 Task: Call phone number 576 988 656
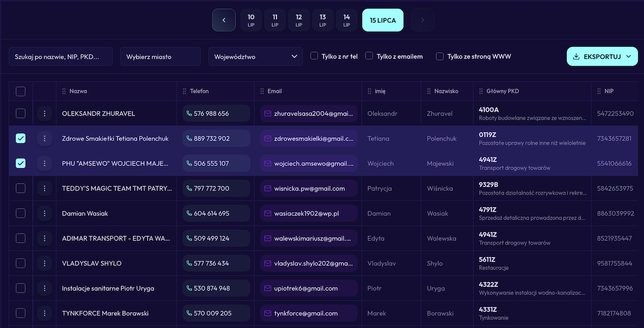pyautogui.click(x=211, y=114)
